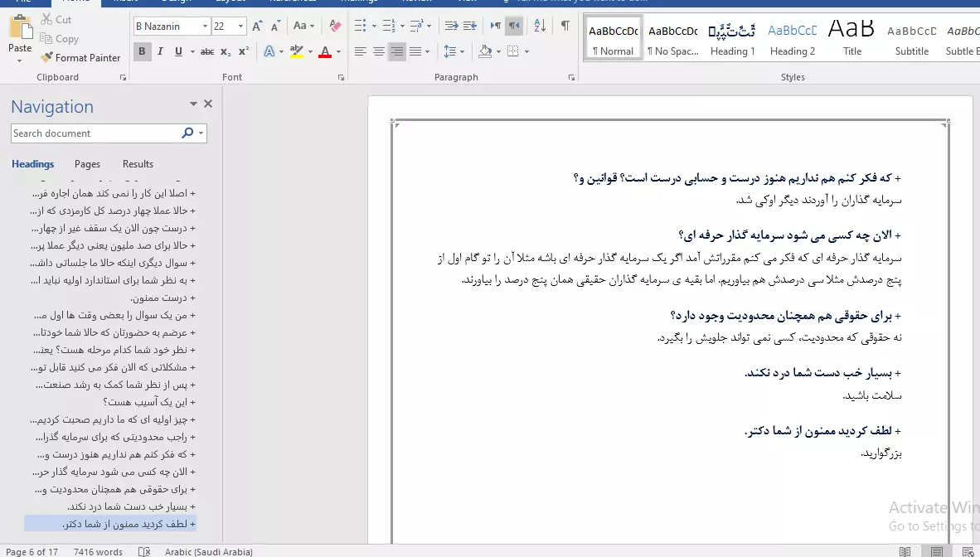
Task: Toggle Bold formatting off
Action: click(x=142, y=52)
